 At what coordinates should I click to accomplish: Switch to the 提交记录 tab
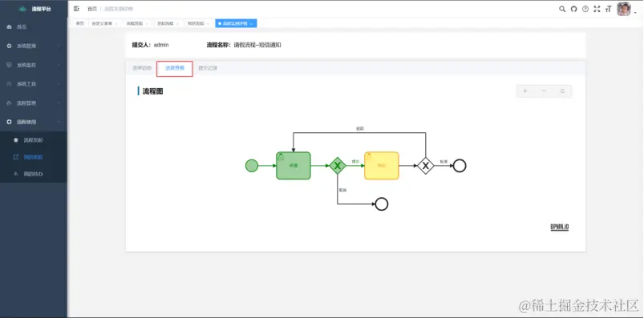click(x=208, y=68)
